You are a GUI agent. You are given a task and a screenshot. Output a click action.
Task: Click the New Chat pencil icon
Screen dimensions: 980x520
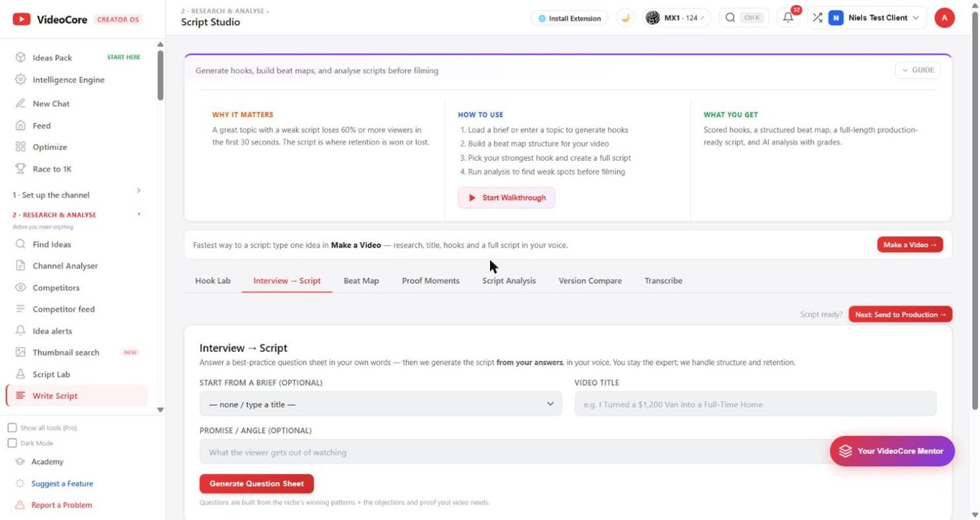pyautogui.click(x=20, y=104)
